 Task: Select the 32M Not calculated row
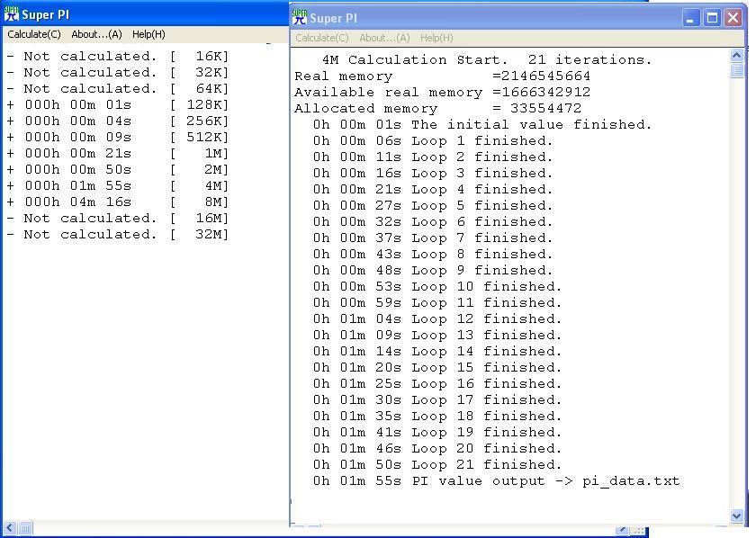(x=117, y=234)
